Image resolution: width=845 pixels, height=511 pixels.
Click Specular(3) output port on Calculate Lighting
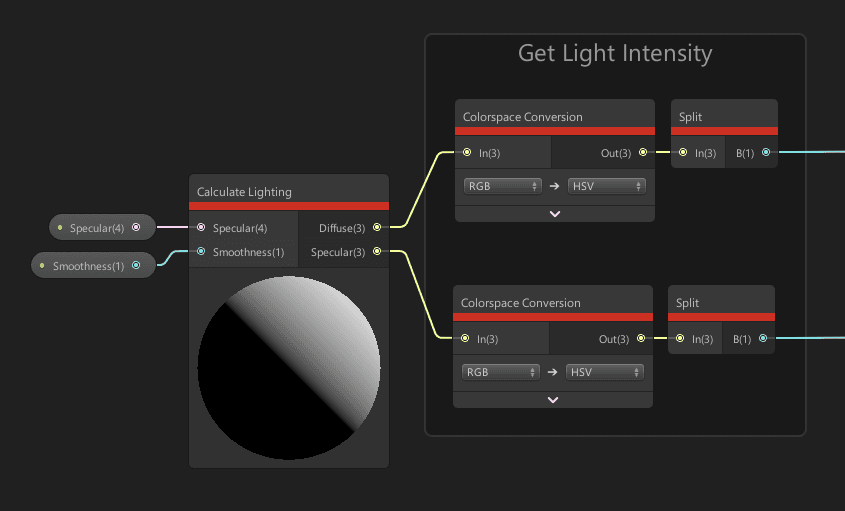[x=377, y=252]
